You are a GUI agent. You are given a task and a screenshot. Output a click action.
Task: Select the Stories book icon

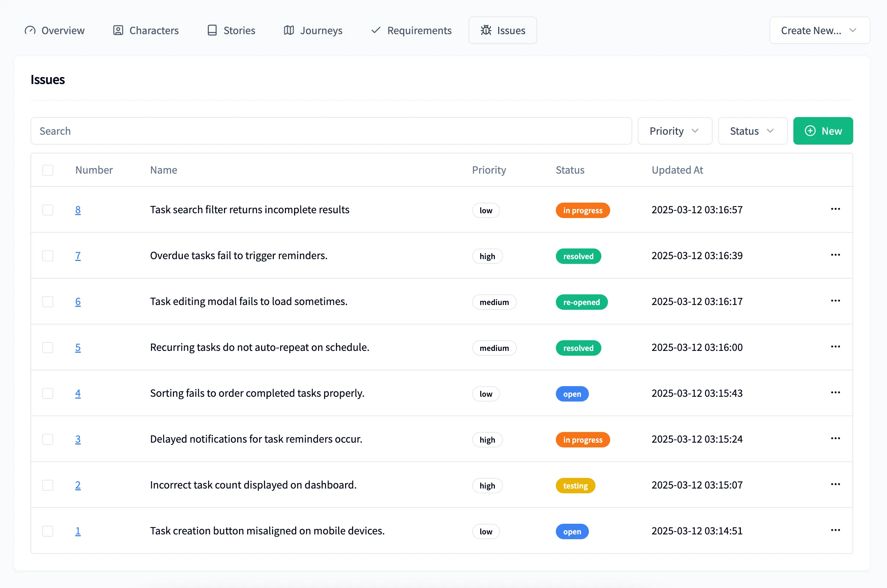coord(212,30)
